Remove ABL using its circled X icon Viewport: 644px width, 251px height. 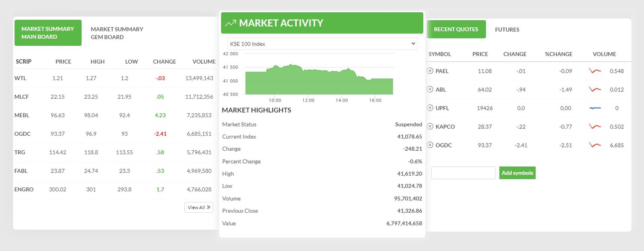point(430,89)
